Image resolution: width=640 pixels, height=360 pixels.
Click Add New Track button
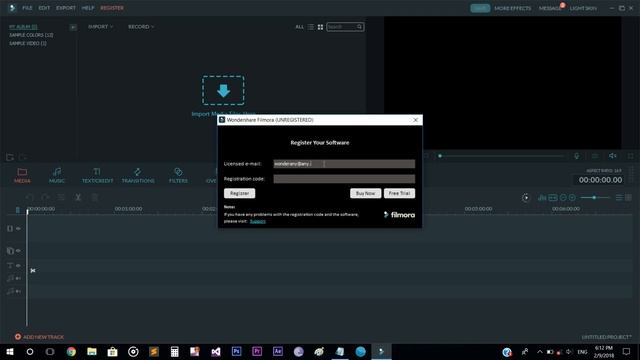tap(39, 337)
